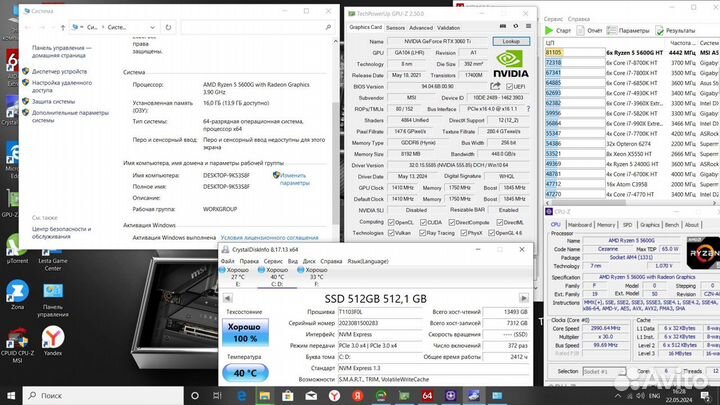720x405 pixels.
Task: Open Lesta Game Center desktop icon
Action: click(52, 259)
